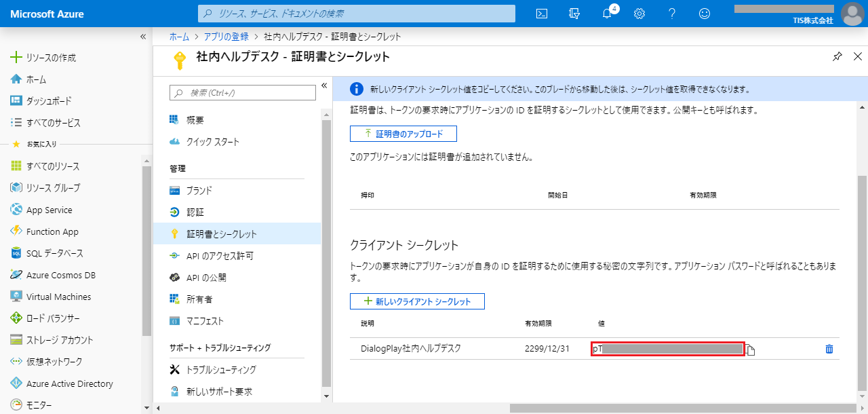Open API の公開 in the blade menu

[197, 278]
